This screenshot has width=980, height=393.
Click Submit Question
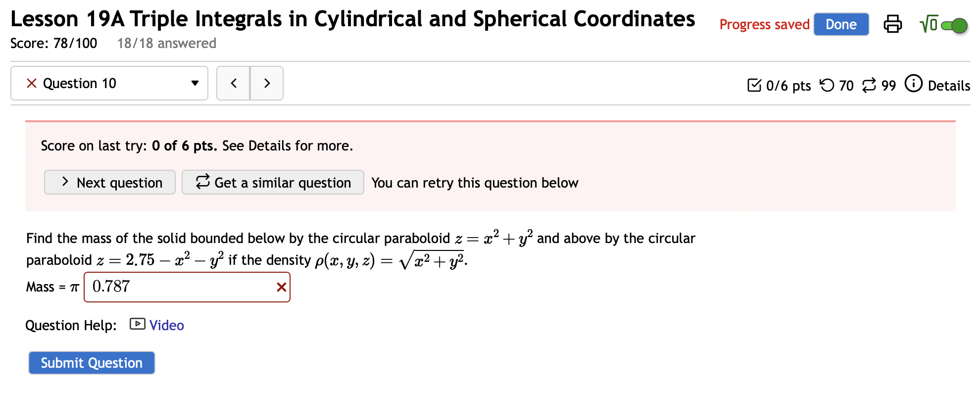tap(92, 363)
